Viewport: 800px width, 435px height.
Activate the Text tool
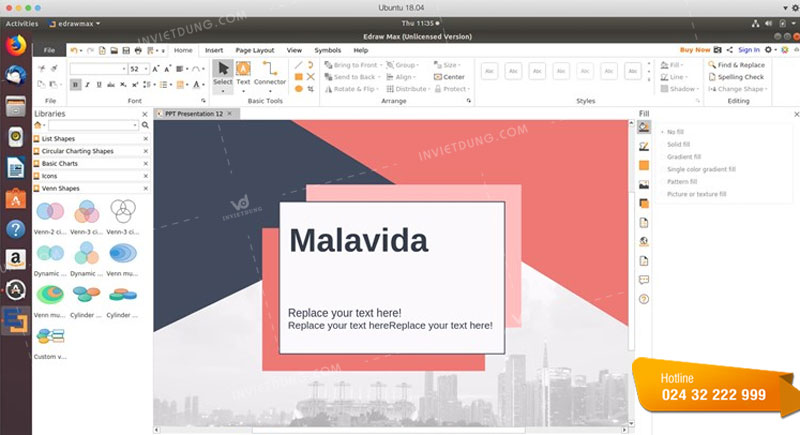coord(243,76)
